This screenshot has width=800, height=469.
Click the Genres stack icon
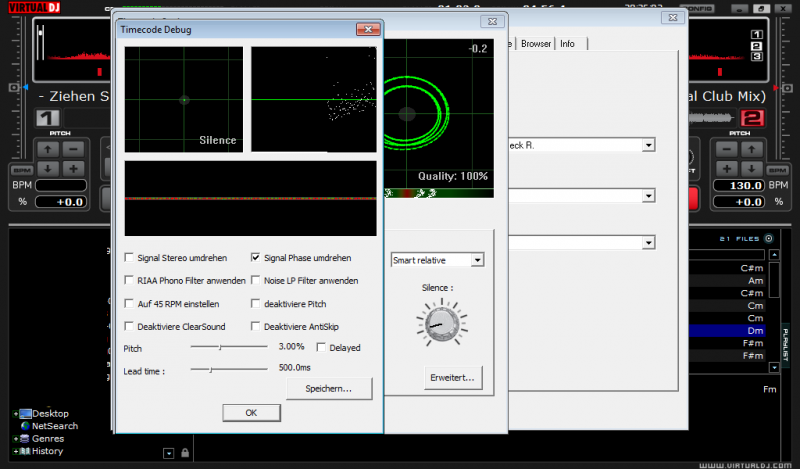tap(24, 438)
